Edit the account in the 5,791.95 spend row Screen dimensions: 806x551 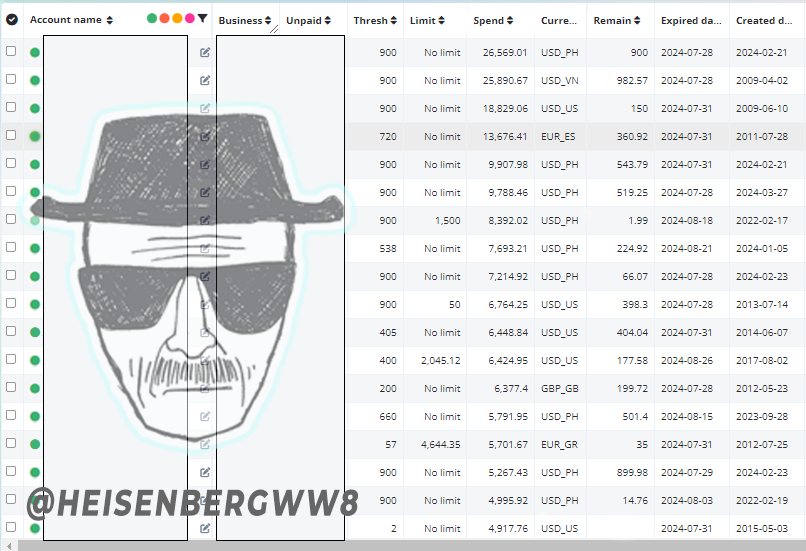(205, 416)
